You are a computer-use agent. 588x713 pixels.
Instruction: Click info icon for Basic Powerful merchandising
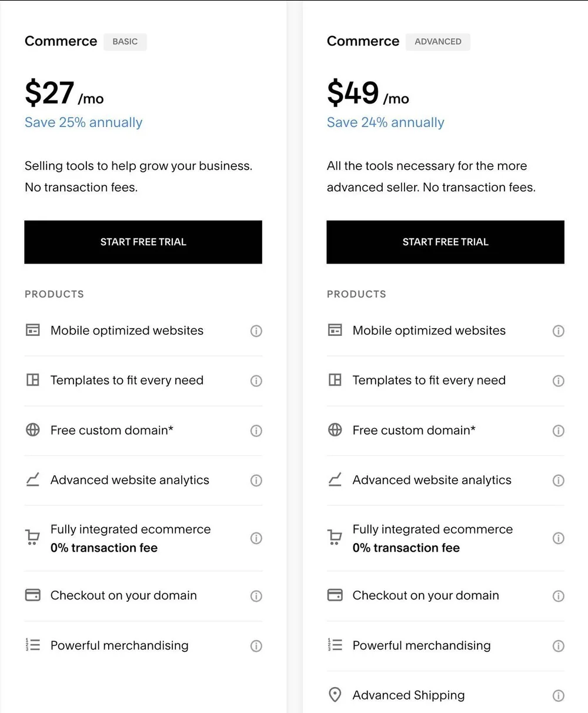click(x=256, y=646)
